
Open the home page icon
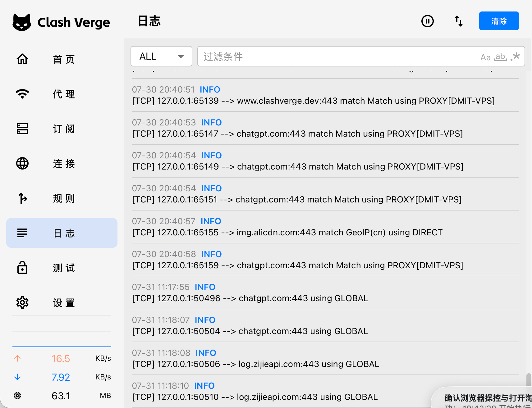[x=22, y=59]
